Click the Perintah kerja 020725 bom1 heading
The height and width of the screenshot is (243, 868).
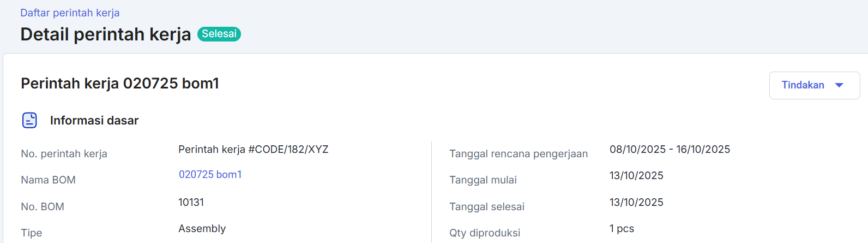[x=120, y=84]
